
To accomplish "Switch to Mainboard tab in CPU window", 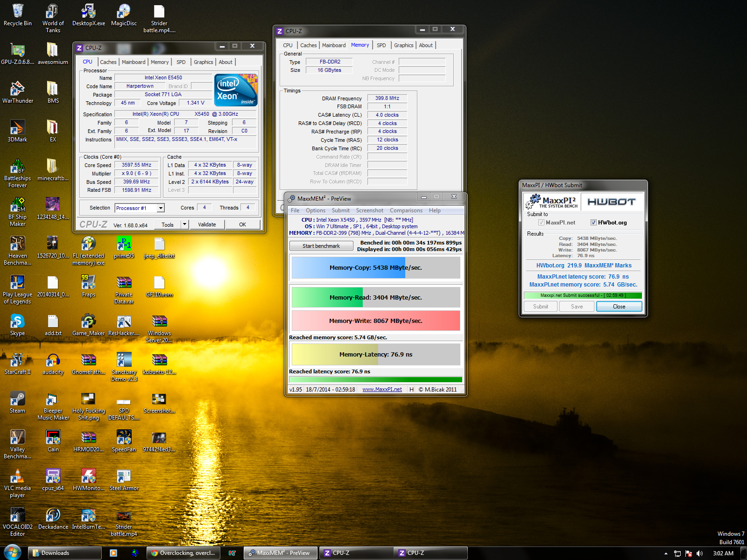I will coord(134,62).
